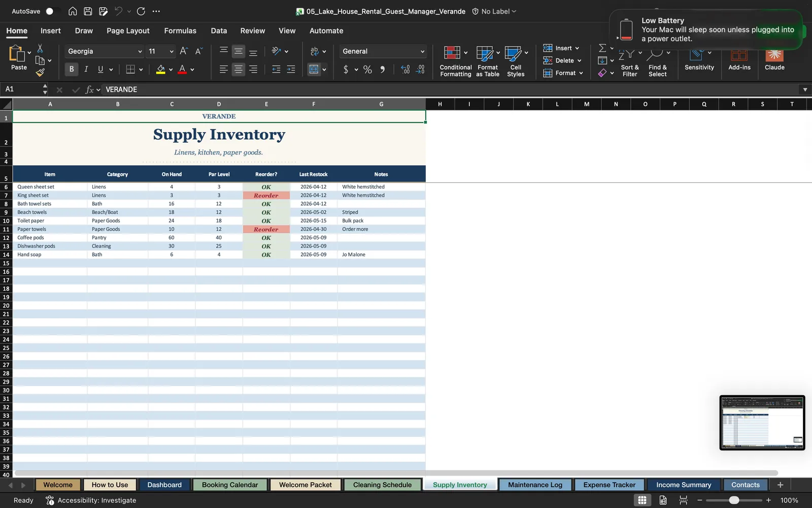Viewport: 812px width, 508px height.
Task: Click the Format Painter brush icon
Action: (x=40, y=73)
